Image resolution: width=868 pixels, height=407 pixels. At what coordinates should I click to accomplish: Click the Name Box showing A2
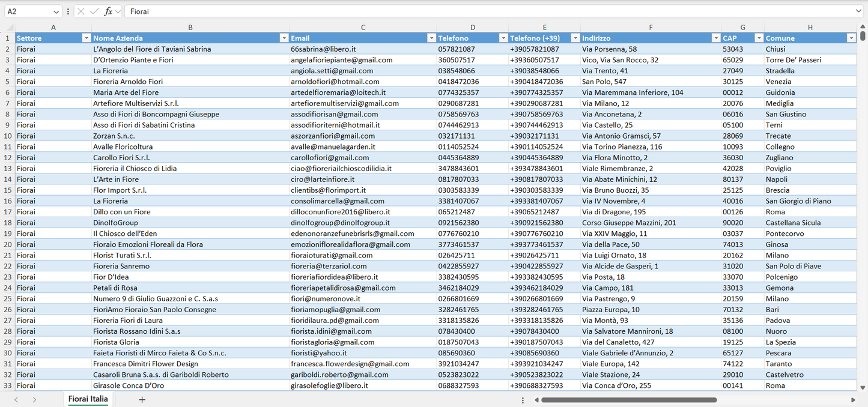tap(28, 11)
